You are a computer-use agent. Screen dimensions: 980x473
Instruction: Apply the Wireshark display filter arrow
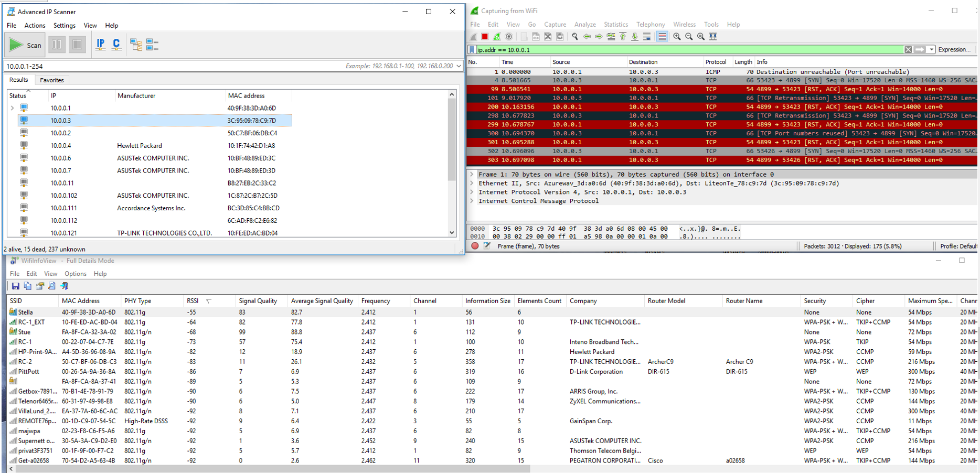[x=920, y=50]
